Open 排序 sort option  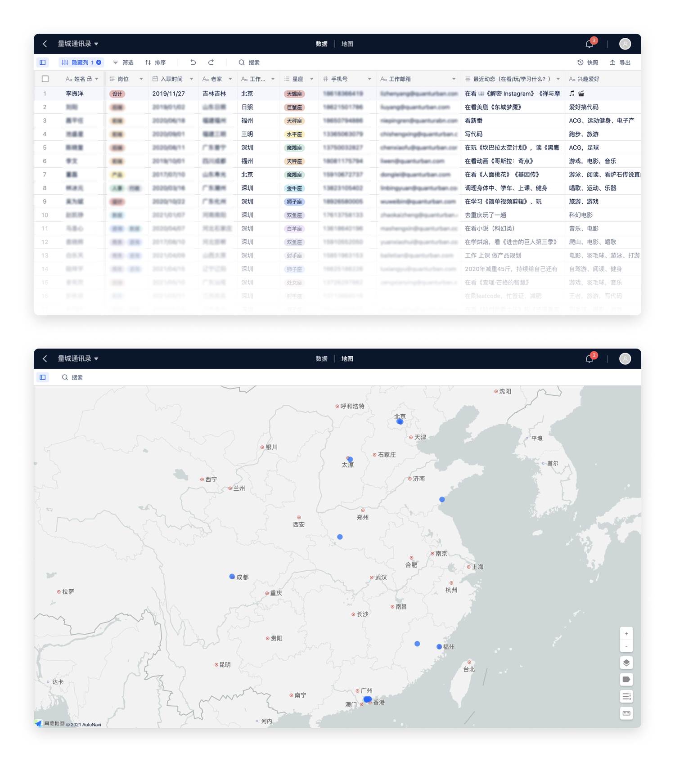156,63
